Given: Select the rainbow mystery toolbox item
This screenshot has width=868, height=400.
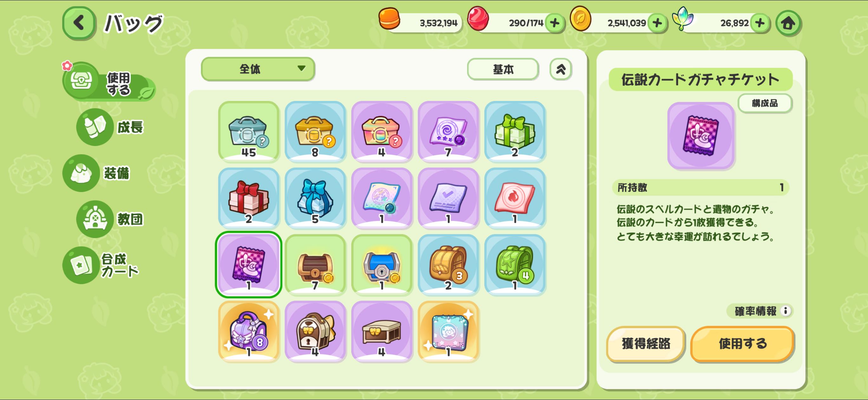Looking at the screenshot, I should 381,131.
